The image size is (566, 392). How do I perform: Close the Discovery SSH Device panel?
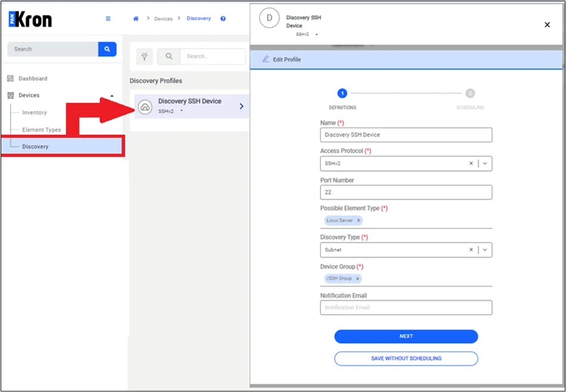pos(548,24)
